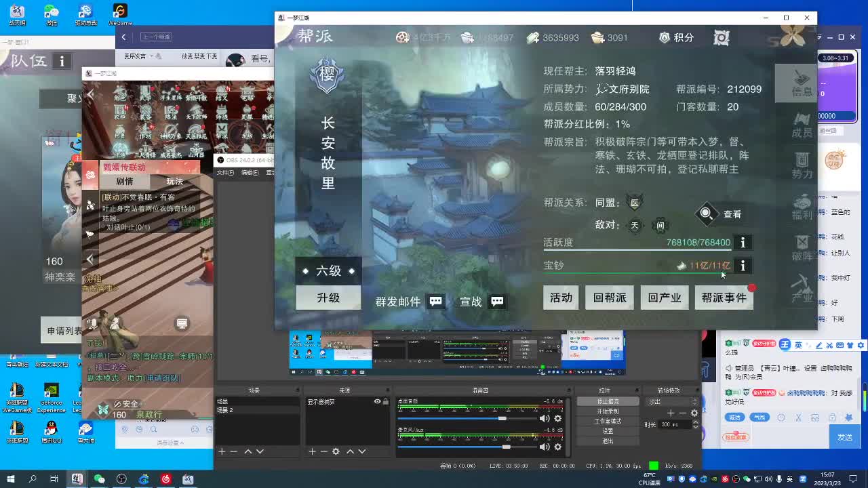
Task: Click the info icon next to 队伍
Action: click(62, 62)
